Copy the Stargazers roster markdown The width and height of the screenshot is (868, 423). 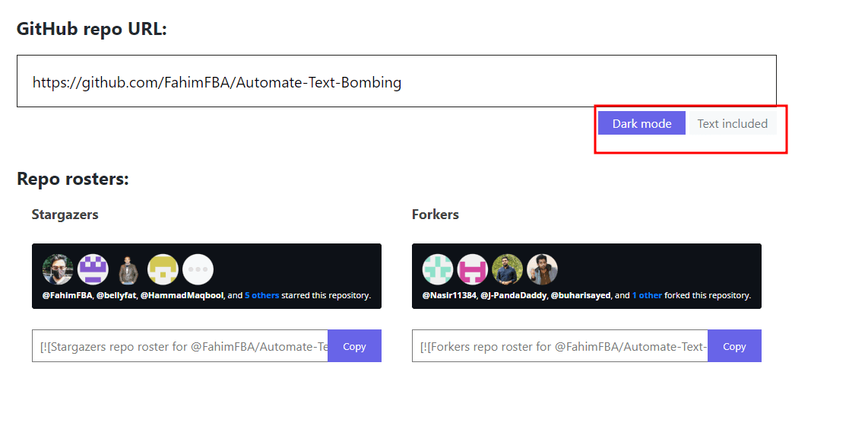(x=354, y=346)
